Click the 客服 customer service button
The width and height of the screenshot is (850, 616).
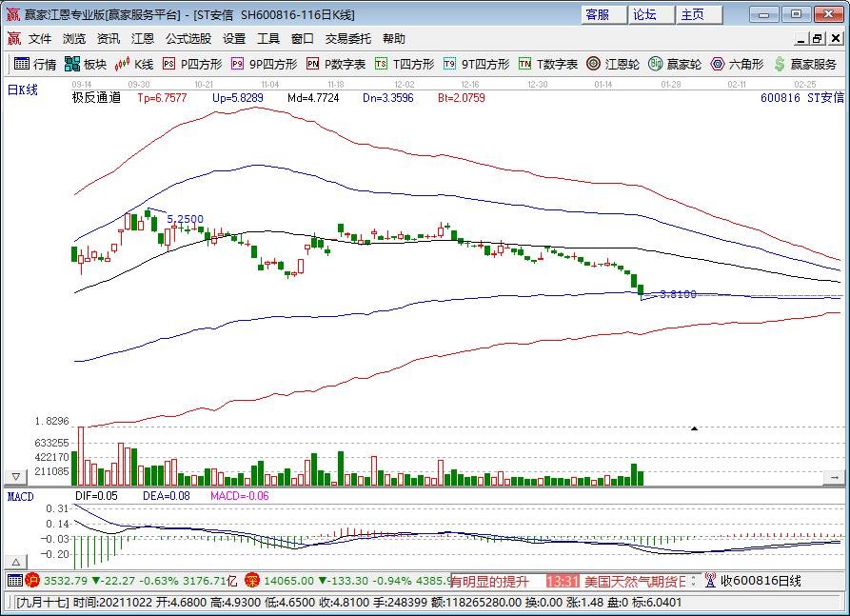603,14
